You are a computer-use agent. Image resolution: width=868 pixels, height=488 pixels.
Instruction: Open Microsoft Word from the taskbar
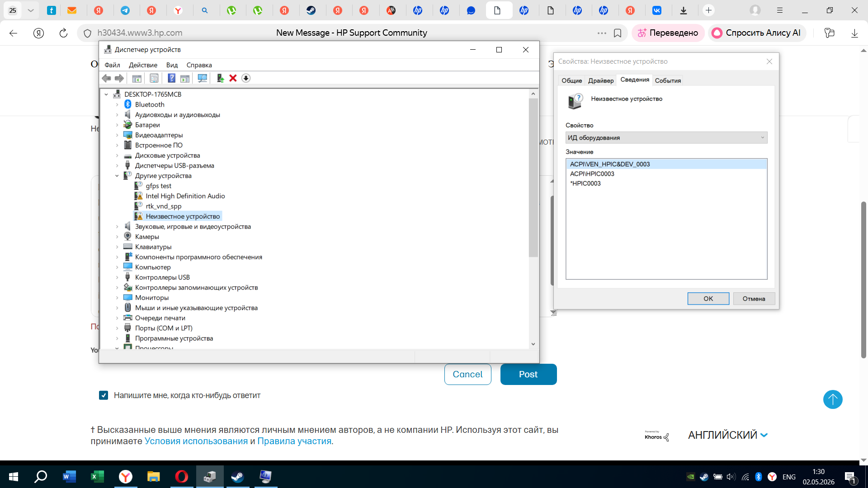(69, 476)
